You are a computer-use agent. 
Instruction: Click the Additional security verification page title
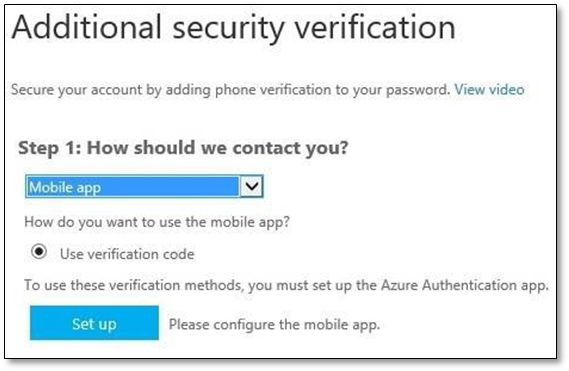click(233, 28)
